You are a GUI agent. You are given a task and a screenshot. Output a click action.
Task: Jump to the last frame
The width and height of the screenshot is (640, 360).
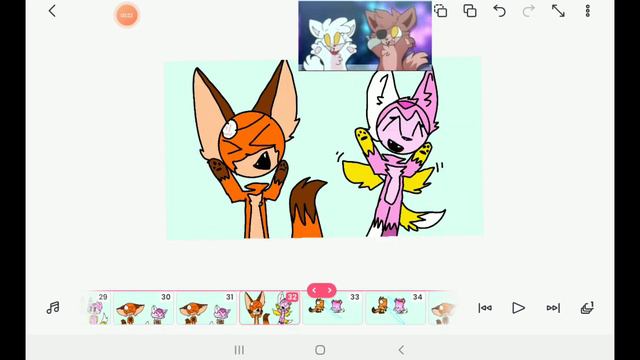(553, 308)
